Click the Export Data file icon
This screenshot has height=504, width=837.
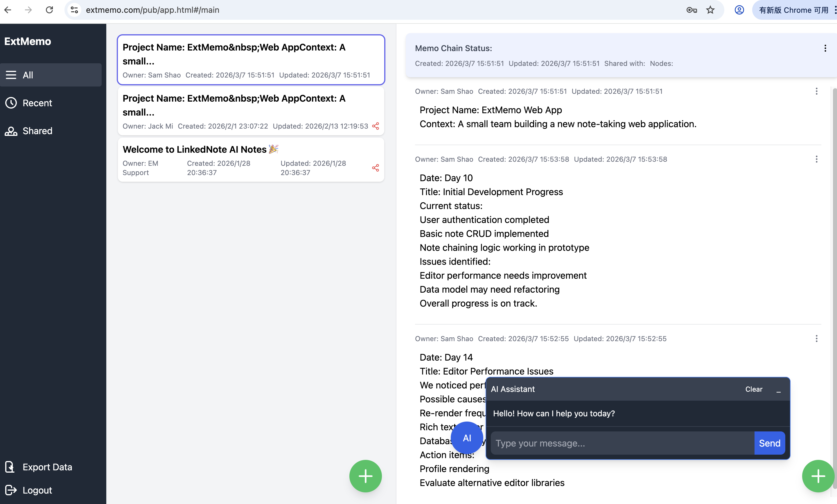pyautogui.click(x=10, y=467)
